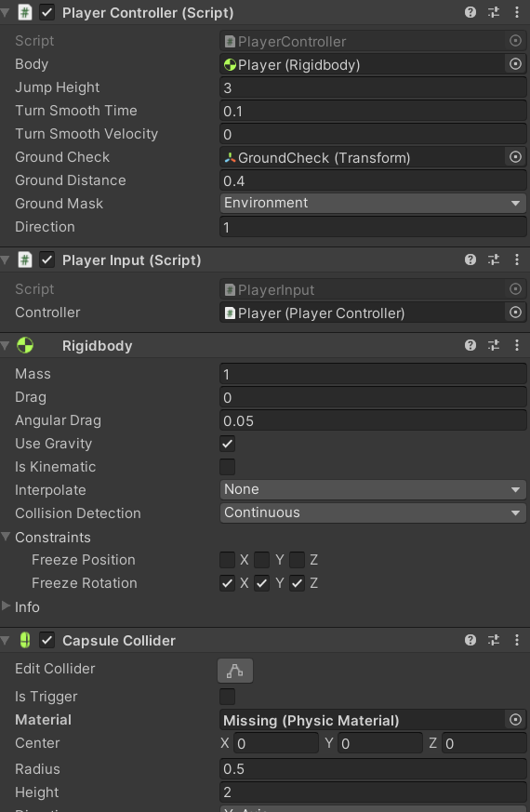This screenshot has width=530, height=812.
Task: Select the Player (Rigidbody) Body reference
Action: tap(363, 64)
